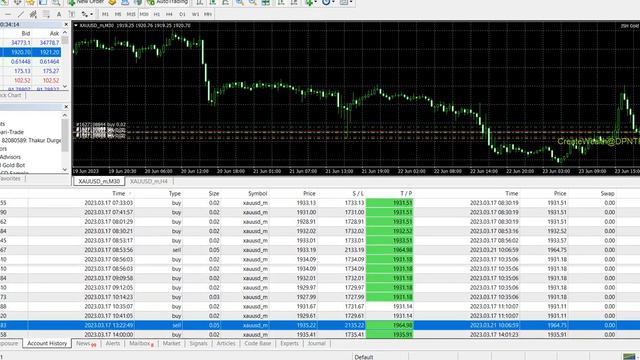Select the text (A) tool

click(59, 14)
